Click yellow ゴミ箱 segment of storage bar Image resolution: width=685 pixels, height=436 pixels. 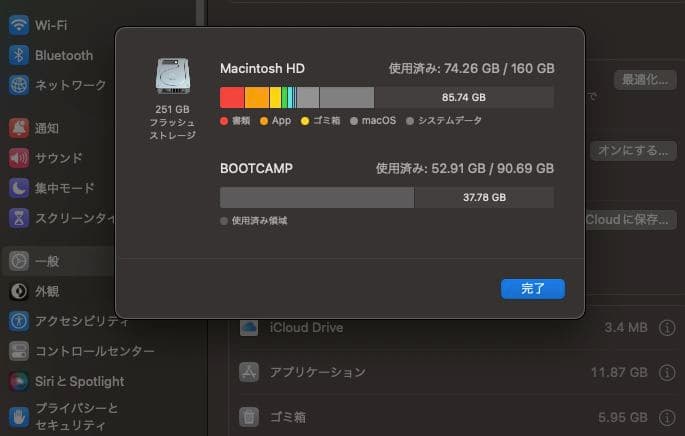pos(275,97)
